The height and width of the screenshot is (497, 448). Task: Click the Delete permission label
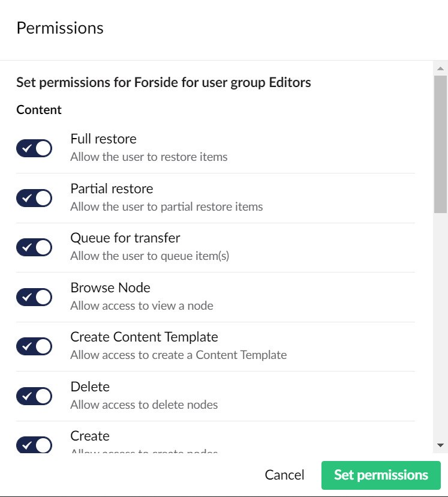tap(90, 387)
